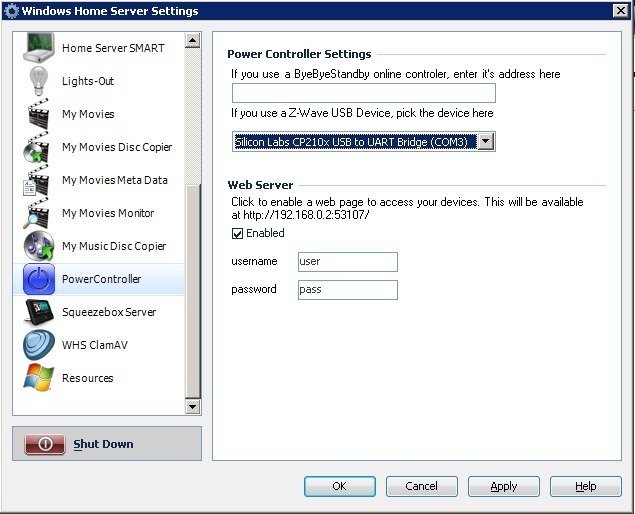Discard changes with the Cancel button

(422, 486)
